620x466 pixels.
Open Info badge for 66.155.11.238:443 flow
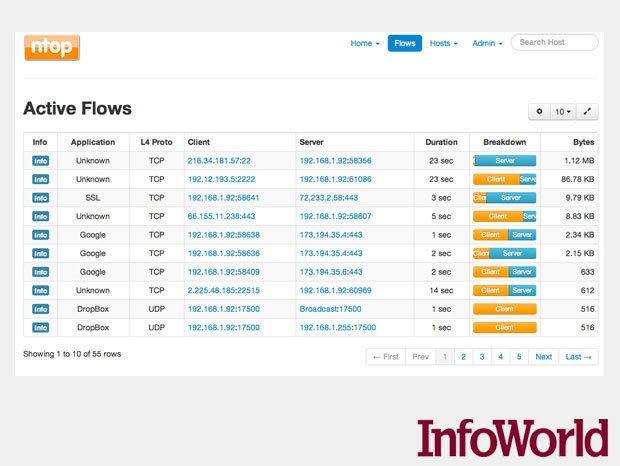pos(40,216)
